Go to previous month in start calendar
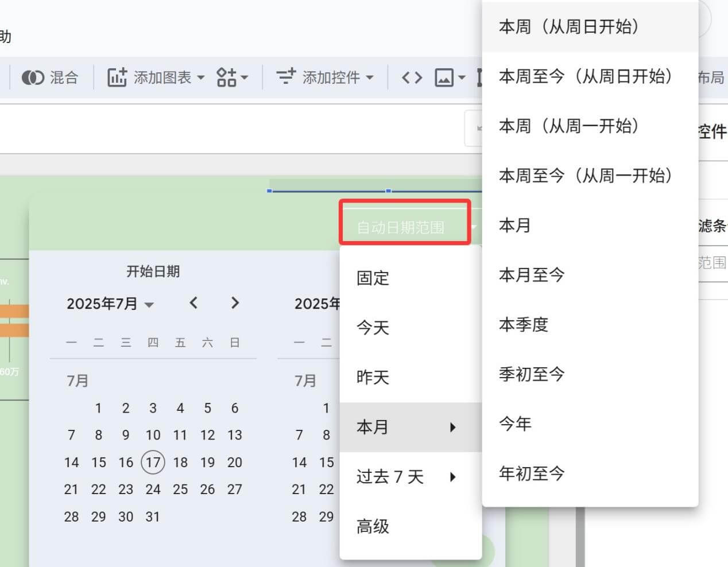The width and height of the screenshot is (728, 567). pyautogui.click(x=193, y=303)
